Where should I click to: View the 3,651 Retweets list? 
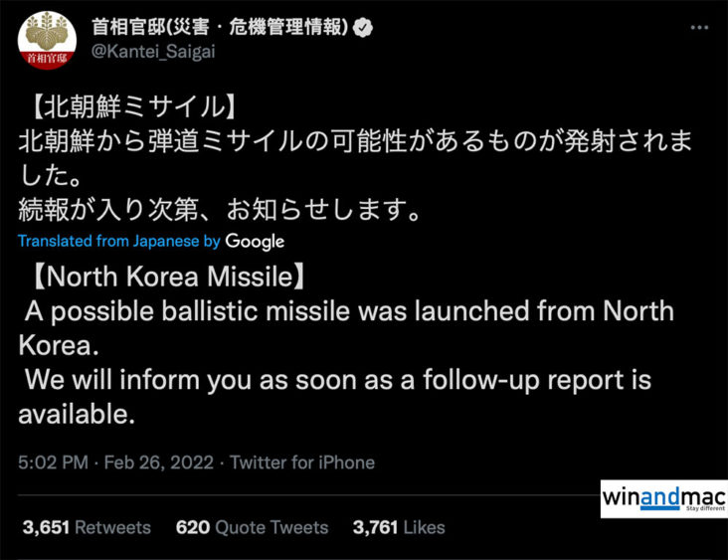pyautogui.click(x=86, y=527)
